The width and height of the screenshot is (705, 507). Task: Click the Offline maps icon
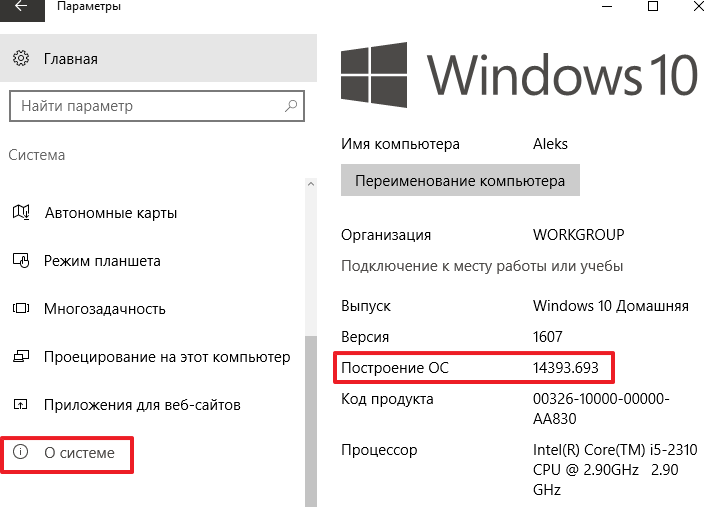click(21, 213)
